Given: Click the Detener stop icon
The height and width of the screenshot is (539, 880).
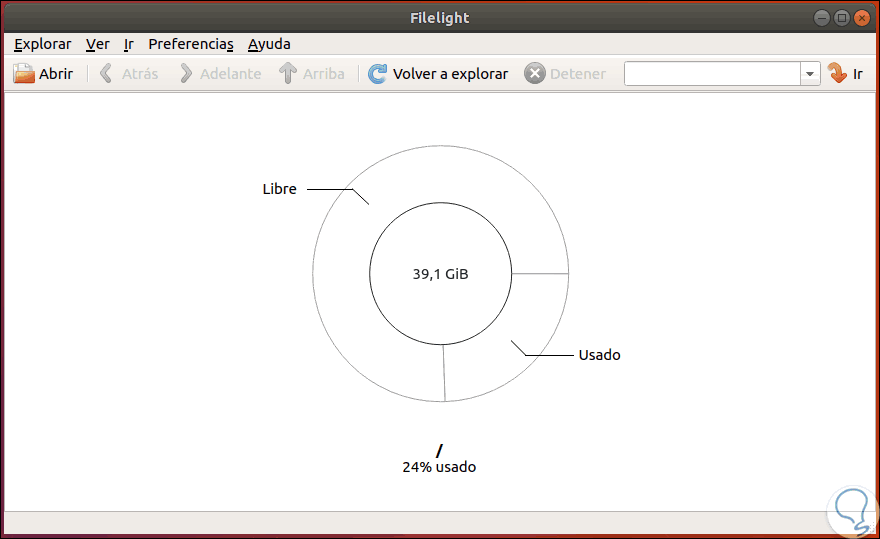Looking at the screenshot, I should (535, 74).
